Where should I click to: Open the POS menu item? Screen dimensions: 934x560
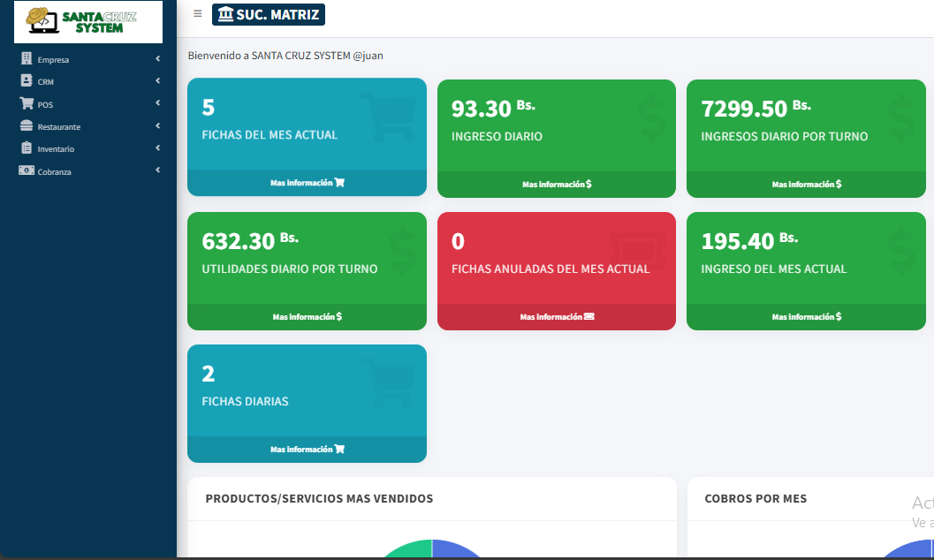pos(89,103)
